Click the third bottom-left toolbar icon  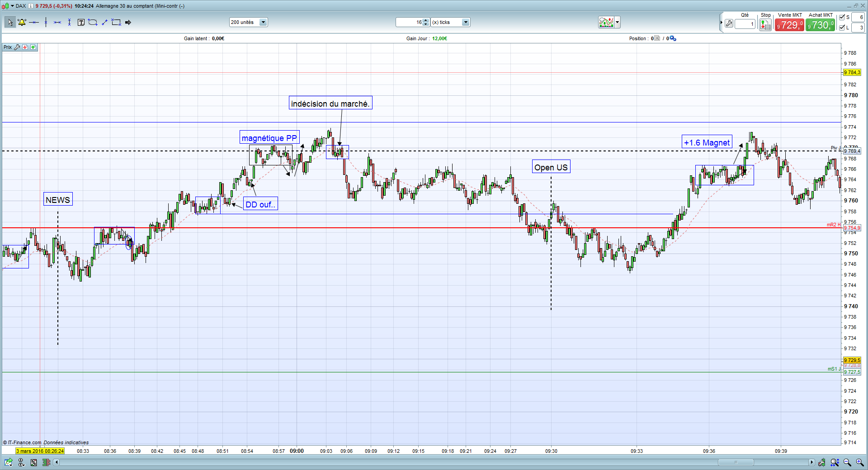coord(33,462)
